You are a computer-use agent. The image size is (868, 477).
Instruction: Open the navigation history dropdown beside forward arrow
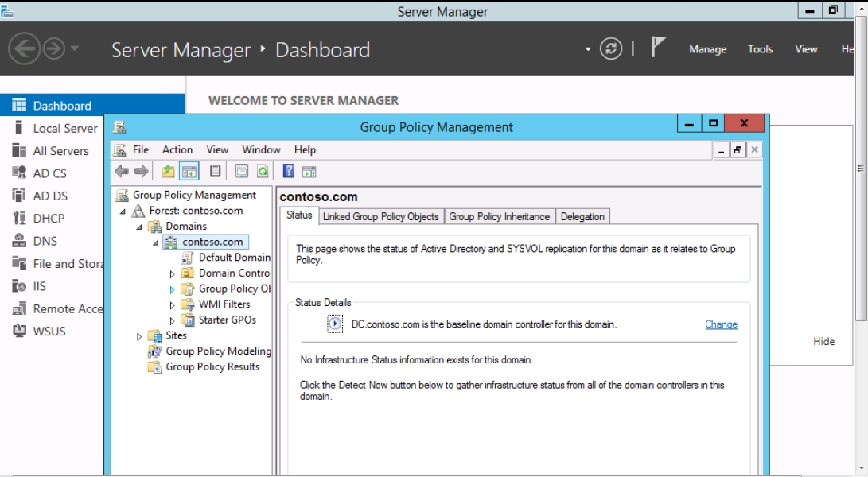(x=74, y=48)
